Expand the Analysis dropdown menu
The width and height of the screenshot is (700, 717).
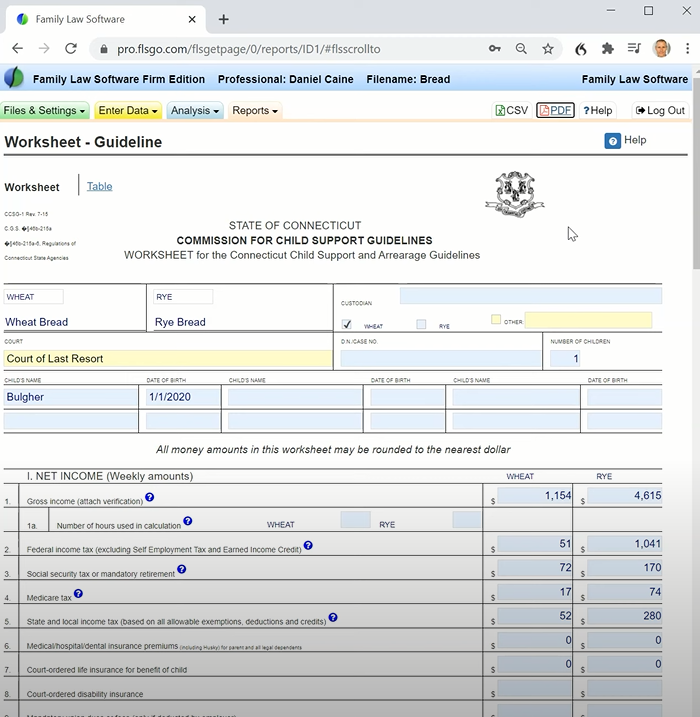point(194,111)
